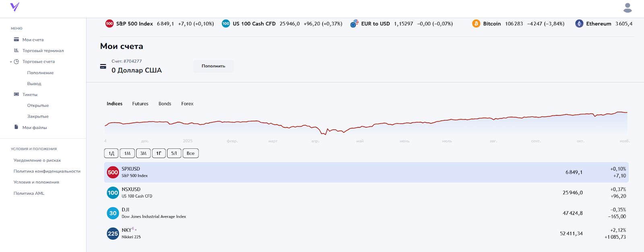Click the Пополнить button

[x=213, y=66]
